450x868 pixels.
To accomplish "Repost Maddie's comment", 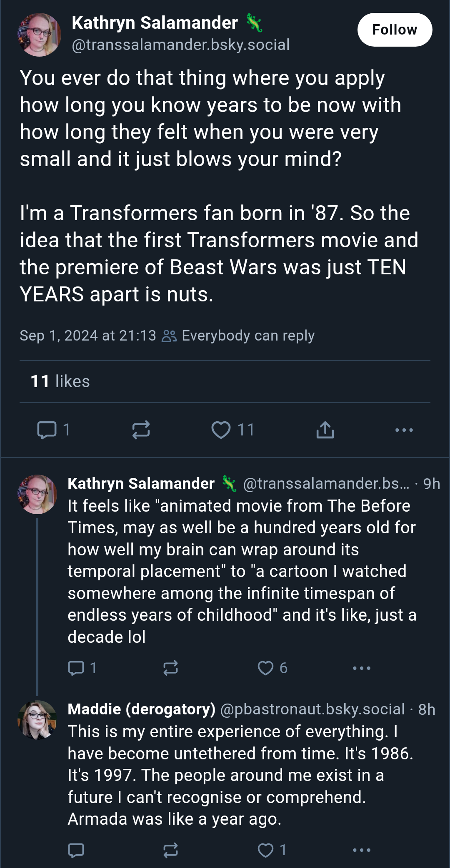I will [170, 850].
